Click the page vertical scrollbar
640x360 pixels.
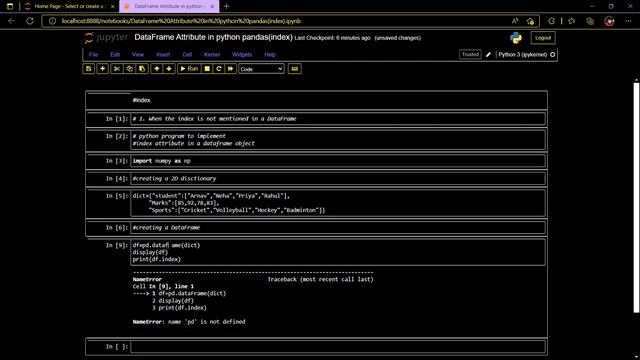click(x=636, y=198)
